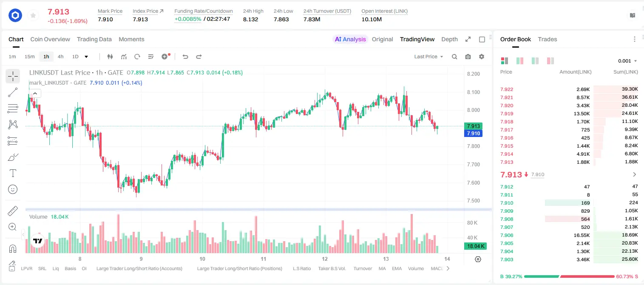Select the crosshair cursor tool
The height and width of the screenshot is (285, 644).
point(13,77)
